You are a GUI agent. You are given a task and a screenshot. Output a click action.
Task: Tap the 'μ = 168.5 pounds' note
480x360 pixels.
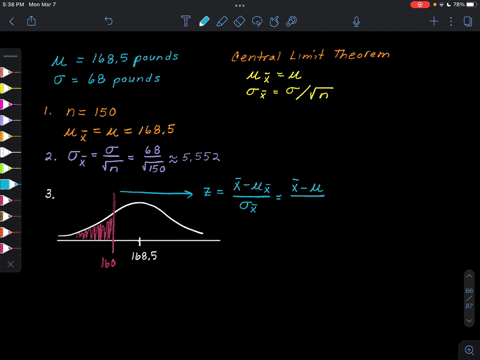coord(115,59)
